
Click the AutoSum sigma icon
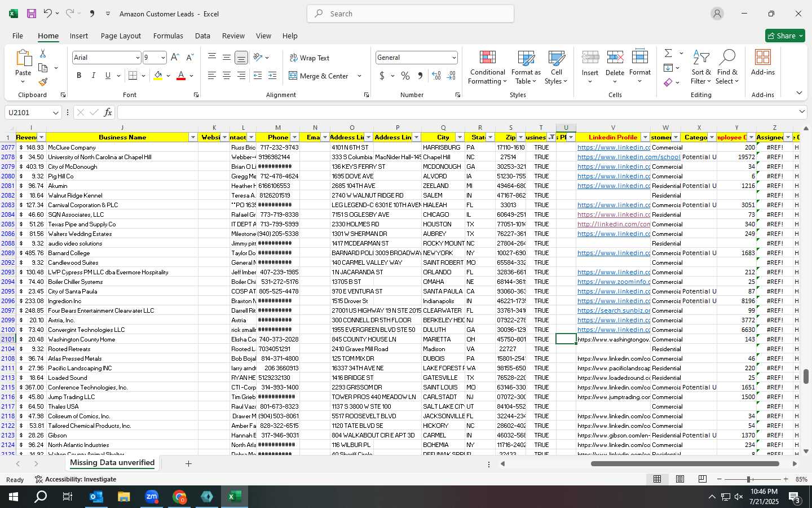tap(668, 53)
